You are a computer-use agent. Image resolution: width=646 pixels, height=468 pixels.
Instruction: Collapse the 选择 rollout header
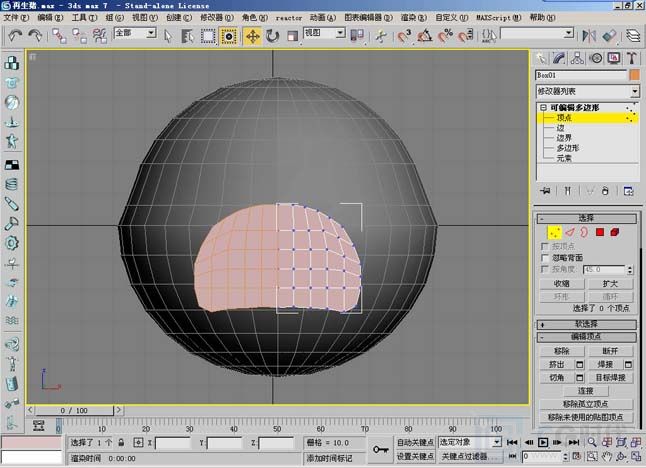tap(586, 218)
